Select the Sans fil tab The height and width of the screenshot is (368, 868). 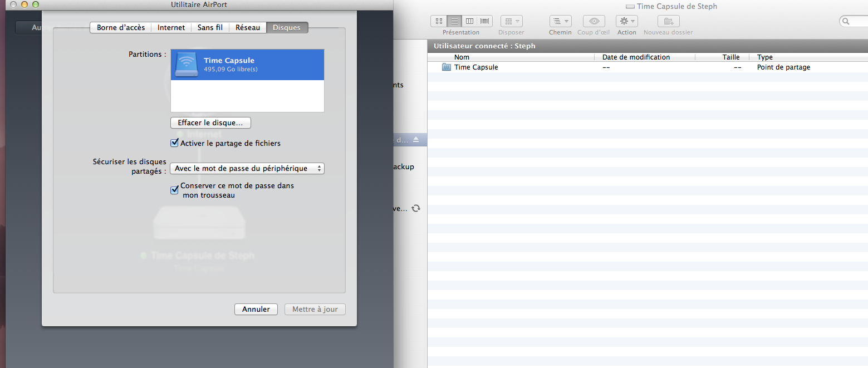(210, 27)
